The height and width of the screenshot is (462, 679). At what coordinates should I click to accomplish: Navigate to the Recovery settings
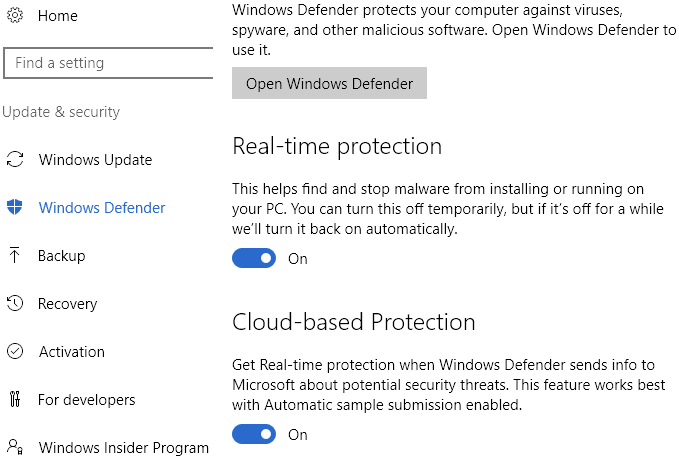pyautogui.click(x=67, y=304)
